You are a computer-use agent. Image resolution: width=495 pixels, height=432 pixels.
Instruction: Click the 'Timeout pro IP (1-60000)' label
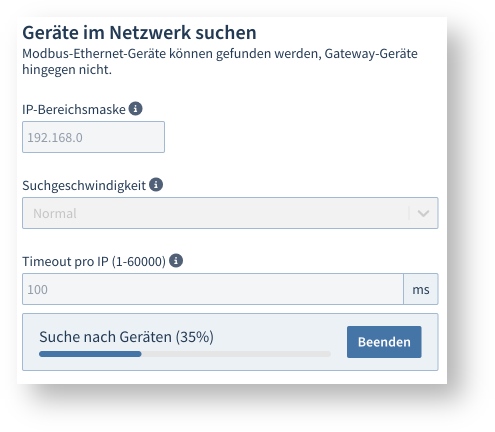pos(94,262)
